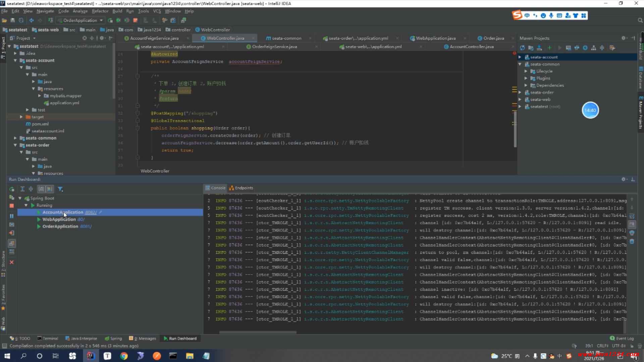Debug OrderApplication using the bug icon
The height and width of the screenshot is (362, 644).
pyautogui.click(x=118, y=20)
